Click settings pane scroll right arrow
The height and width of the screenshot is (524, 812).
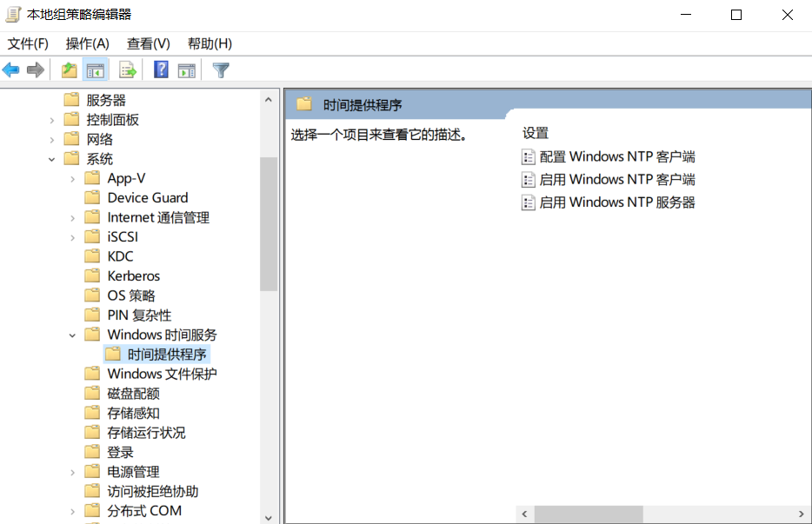801,514
